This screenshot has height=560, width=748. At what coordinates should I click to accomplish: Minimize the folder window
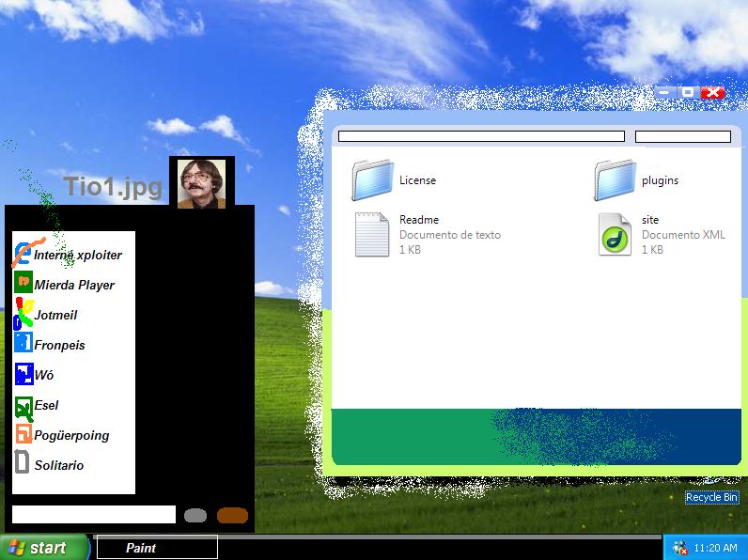pyautogui.click(x=664, y=92)
